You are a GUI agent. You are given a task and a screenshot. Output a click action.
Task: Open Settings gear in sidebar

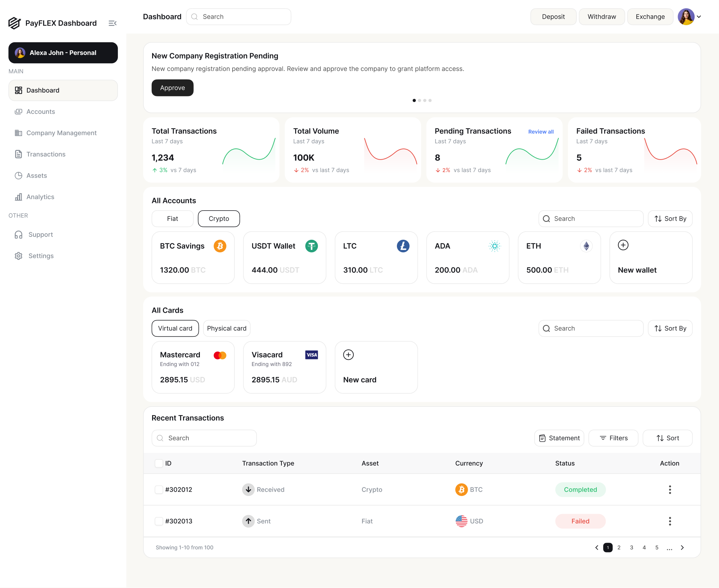tap(19, 256)
